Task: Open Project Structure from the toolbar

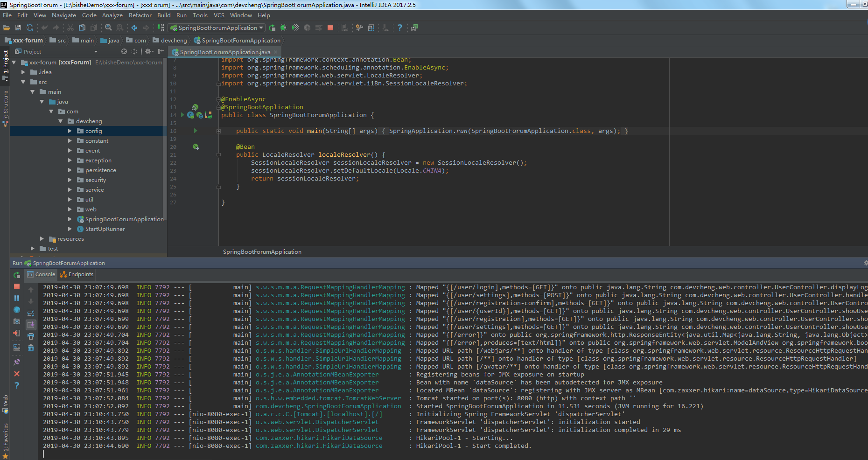Action: coord(371,28)
